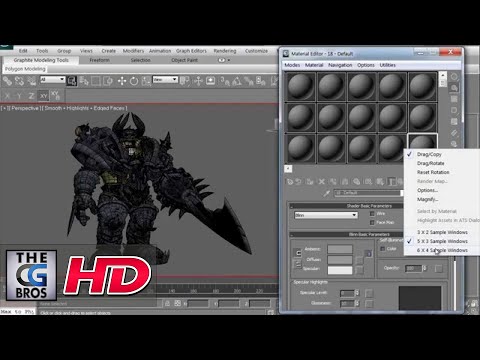Select Drag/Rotate from context menu

[x=442, y=163]
